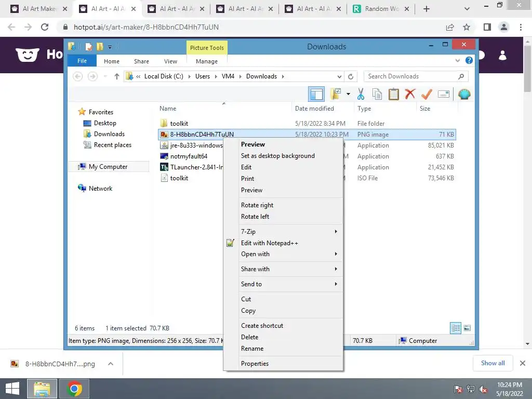Select My Computer in navigation pane
Image resolution: width=532 pixels, height=399 pixels.
(x=108, y=167)
